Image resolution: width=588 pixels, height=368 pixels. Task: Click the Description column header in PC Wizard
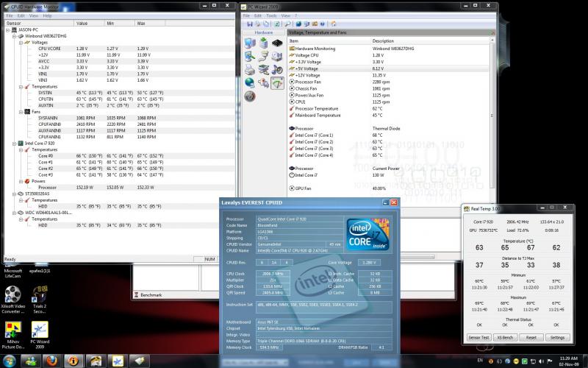[x=429, y=41]
